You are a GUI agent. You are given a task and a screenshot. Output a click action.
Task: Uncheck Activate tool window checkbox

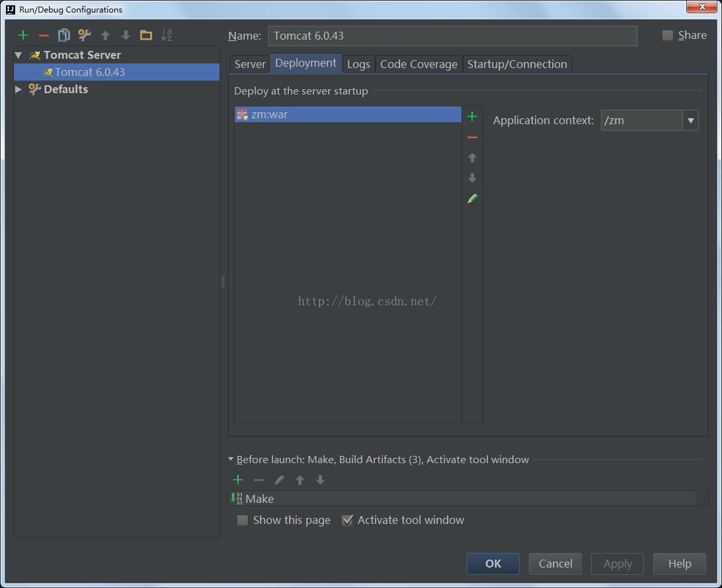click(347, 520)
